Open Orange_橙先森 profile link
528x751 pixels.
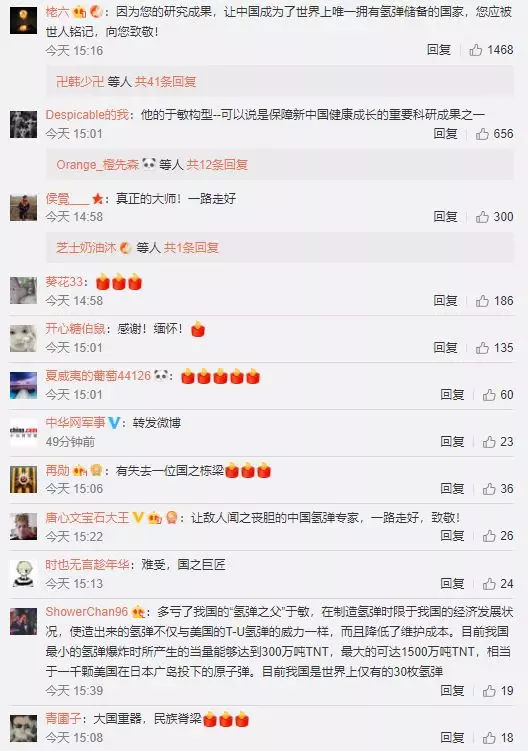[98, 165]
